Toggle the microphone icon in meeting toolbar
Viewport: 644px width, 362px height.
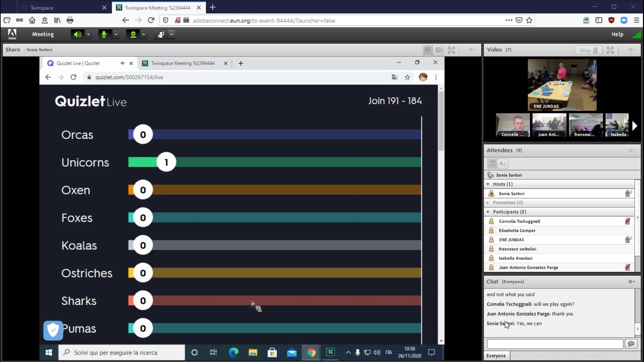coord(104,34)
